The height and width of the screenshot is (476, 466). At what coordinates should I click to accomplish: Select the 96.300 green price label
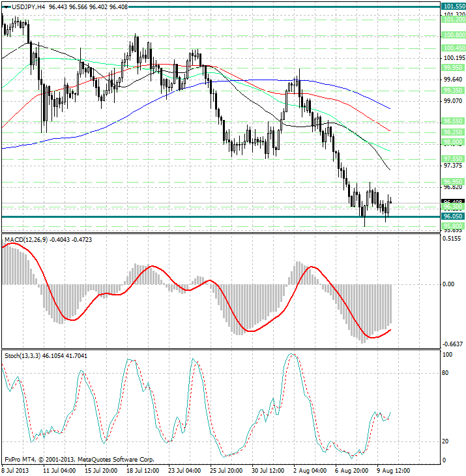click(453, 207)
